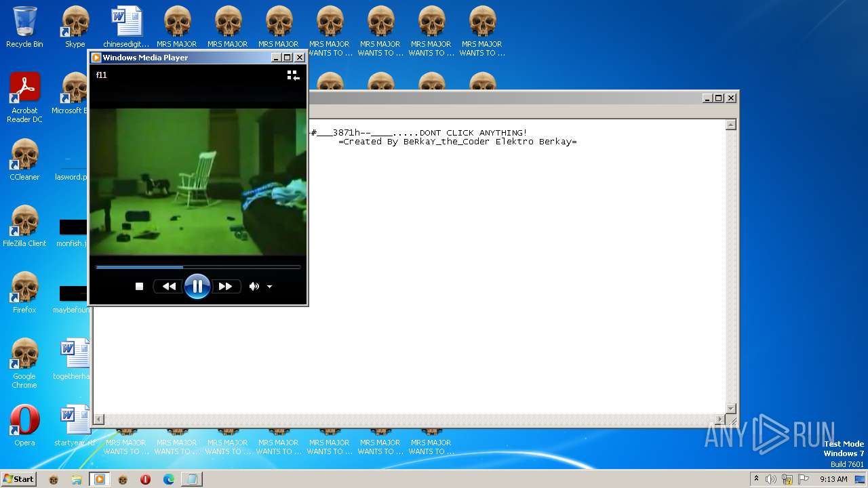Select the Acrobat Reader DC desktop icon
Image resolution: width=868 pixels, height=488 pixels.
coord(24,98)
